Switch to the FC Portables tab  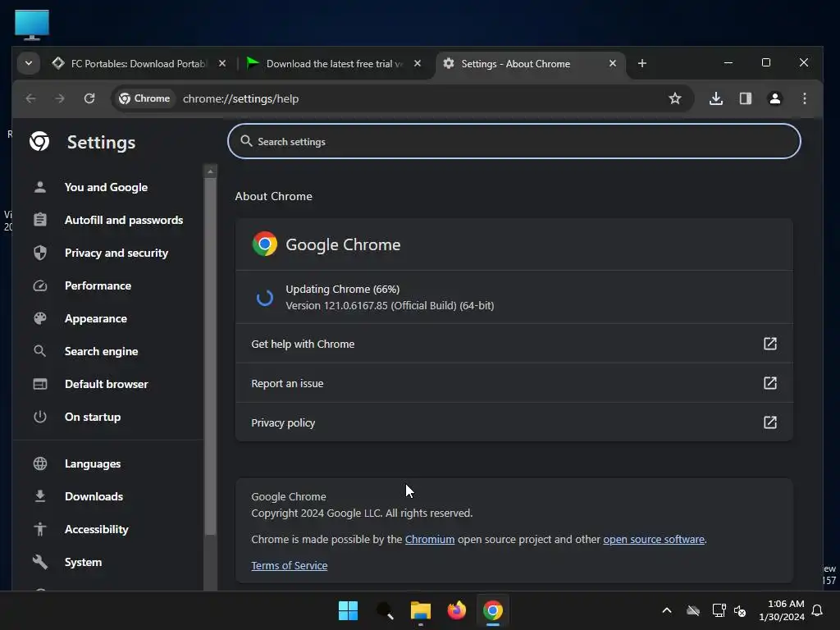click(139, 63)
